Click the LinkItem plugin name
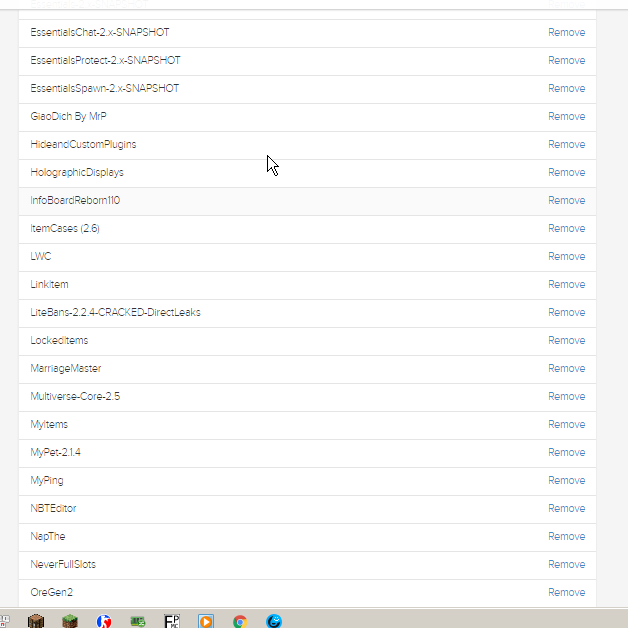The height and width of the screenshot is (628, 628). pos(49,285)
